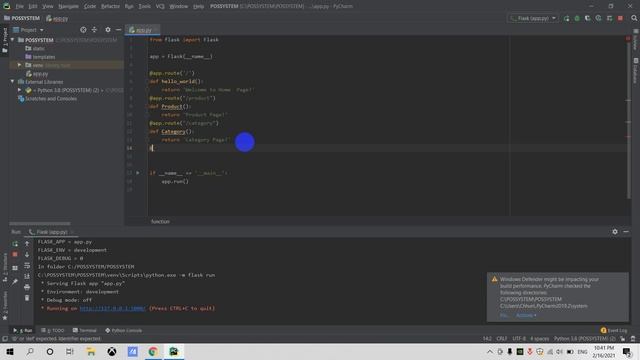Start debugging with the green bug icon

click(x=577, y=18)
